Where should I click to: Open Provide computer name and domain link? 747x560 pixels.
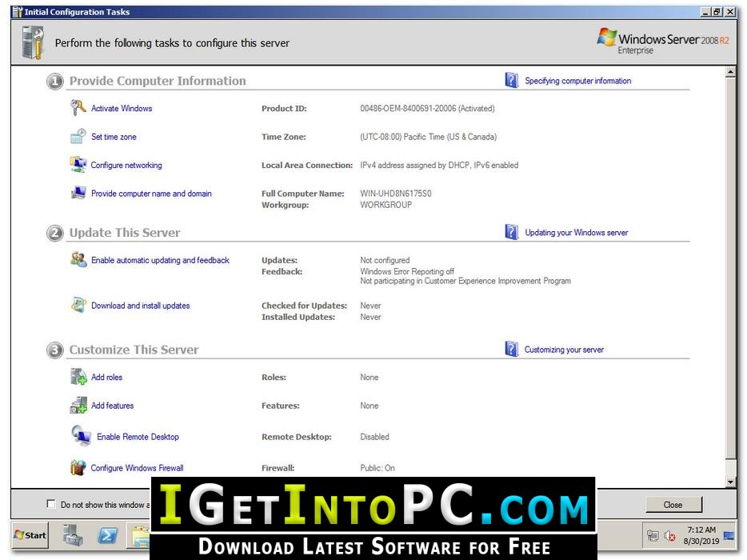click(151, 194)
